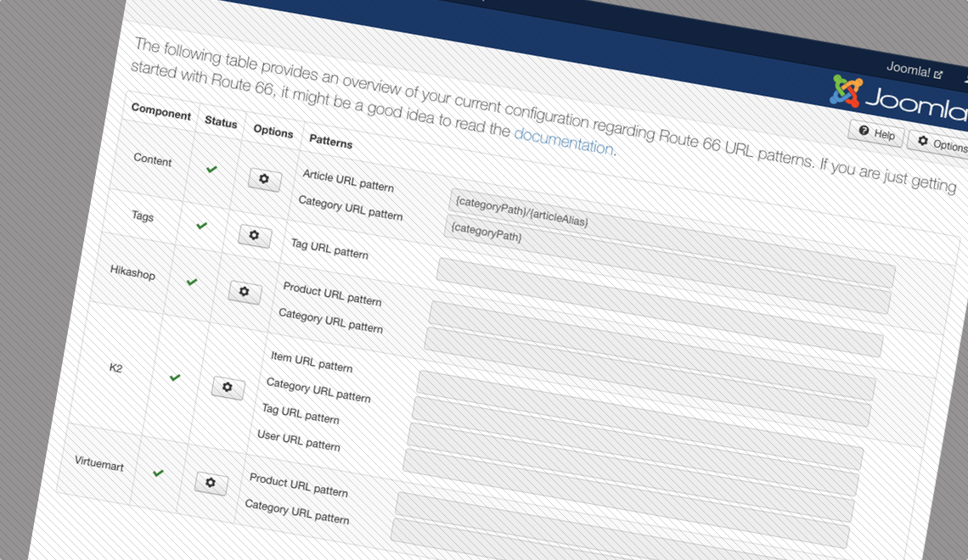
Task: Click the Tag URL pattern label under Tags
Action: (329, 249)
